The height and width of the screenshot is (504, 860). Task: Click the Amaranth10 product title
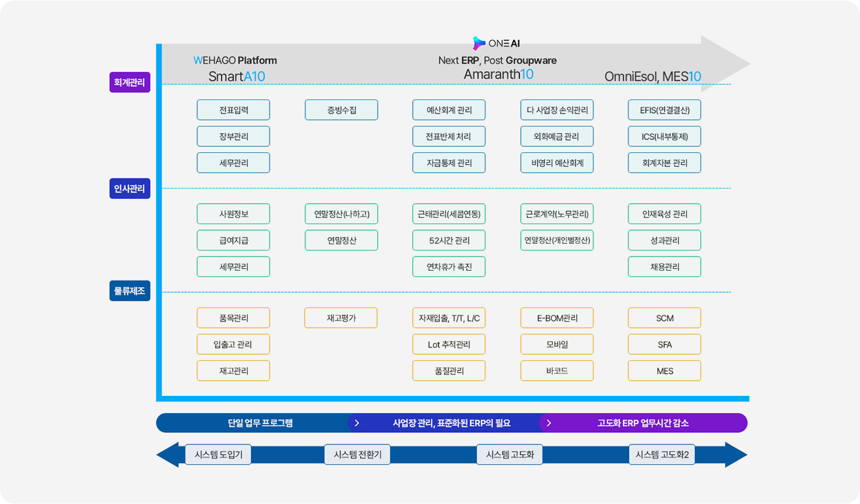point(498,74)
